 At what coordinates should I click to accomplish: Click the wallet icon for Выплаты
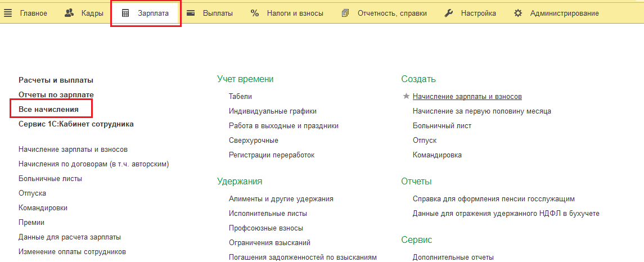[x=191, y=13]
